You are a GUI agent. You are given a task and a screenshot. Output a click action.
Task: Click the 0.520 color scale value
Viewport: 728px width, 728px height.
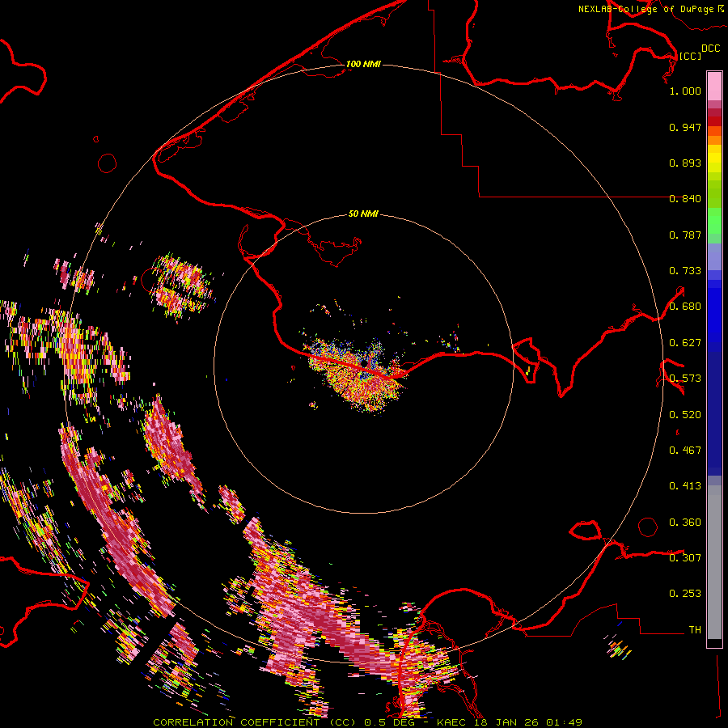[685, 415]
